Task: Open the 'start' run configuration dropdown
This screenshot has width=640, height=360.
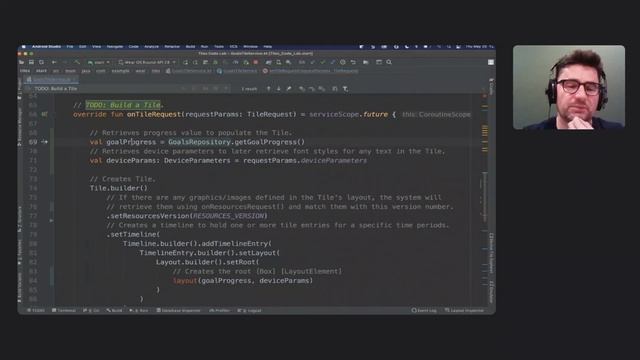Action: coord(99,62)
